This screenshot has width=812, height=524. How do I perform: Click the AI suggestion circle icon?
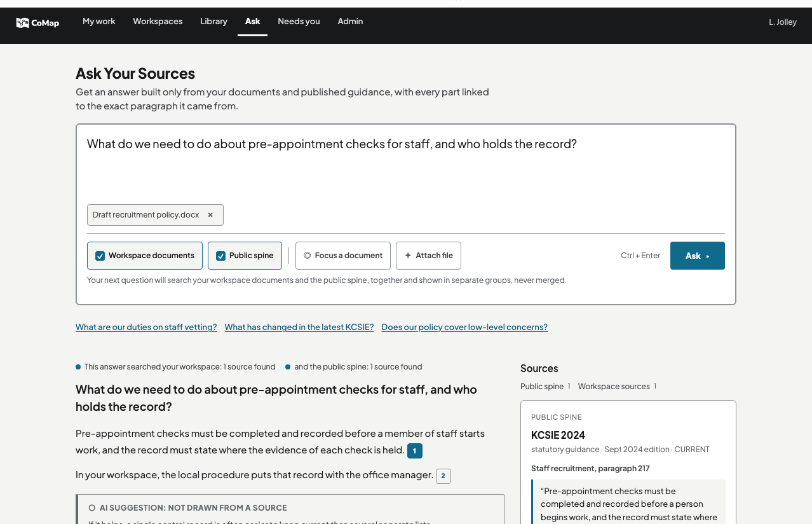92,508
